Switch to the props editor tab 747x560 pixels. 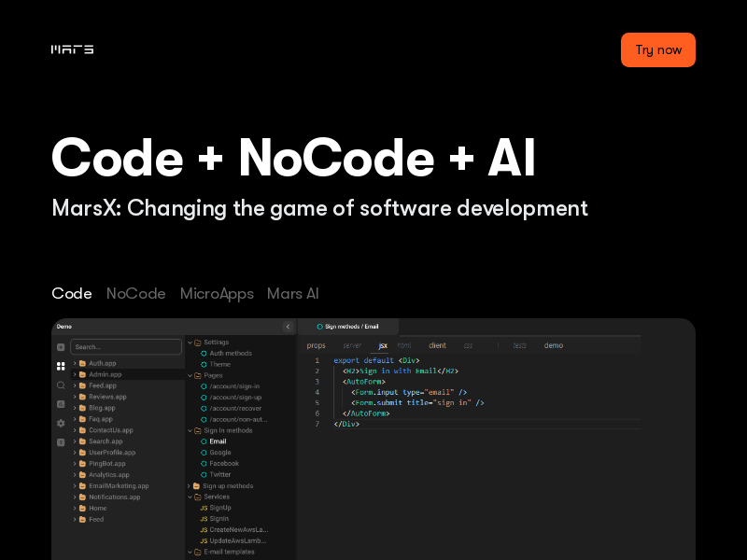point(316,345)
